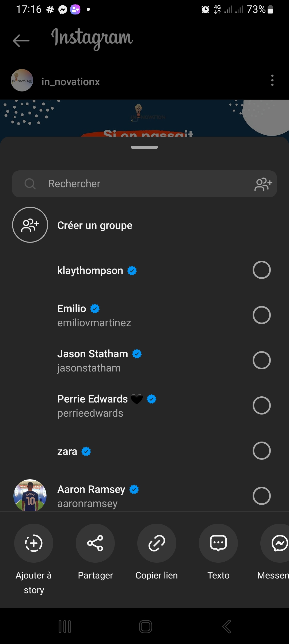Tap the Perrie Edwards contact name
The height and width of the screenshot is (644, 289).
click(93, 399)
